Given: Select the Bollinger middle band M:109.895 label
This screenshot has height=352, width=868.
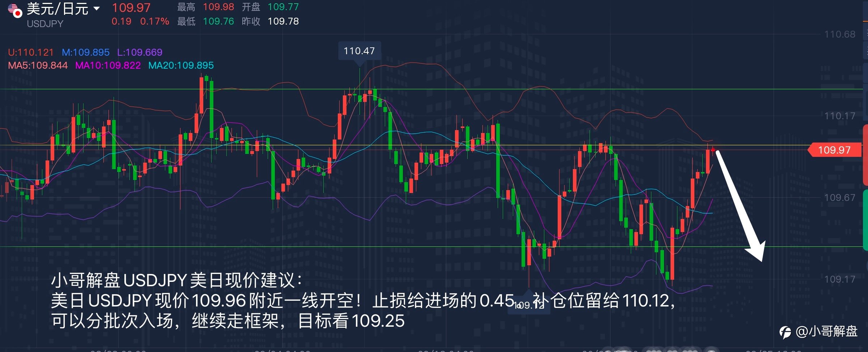Looking at the screenshot, I should point(86,52).
